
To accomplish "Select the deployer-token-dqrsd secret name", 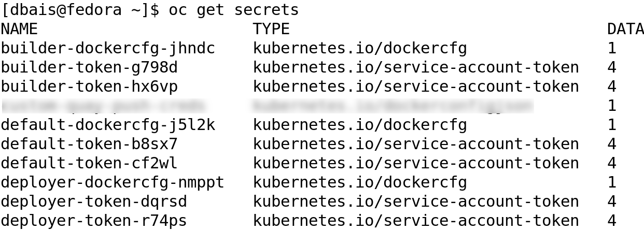I will point(94,202).
